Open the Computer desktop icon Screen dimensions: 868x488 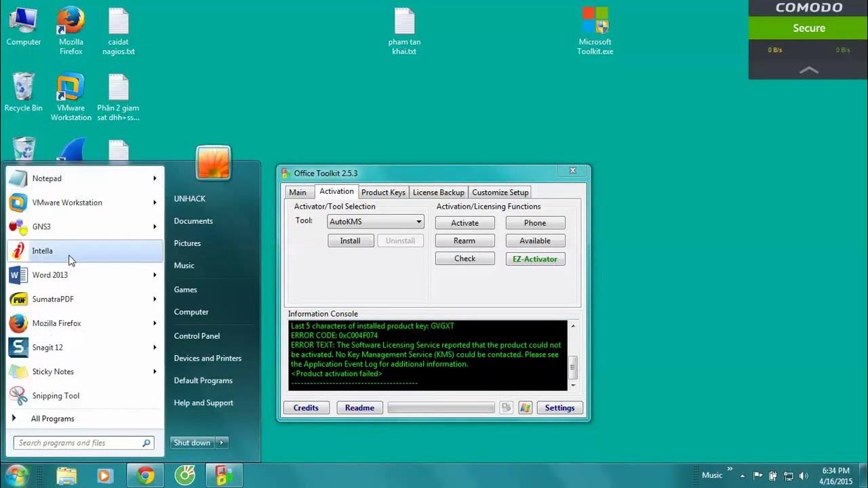click(23, 27)
